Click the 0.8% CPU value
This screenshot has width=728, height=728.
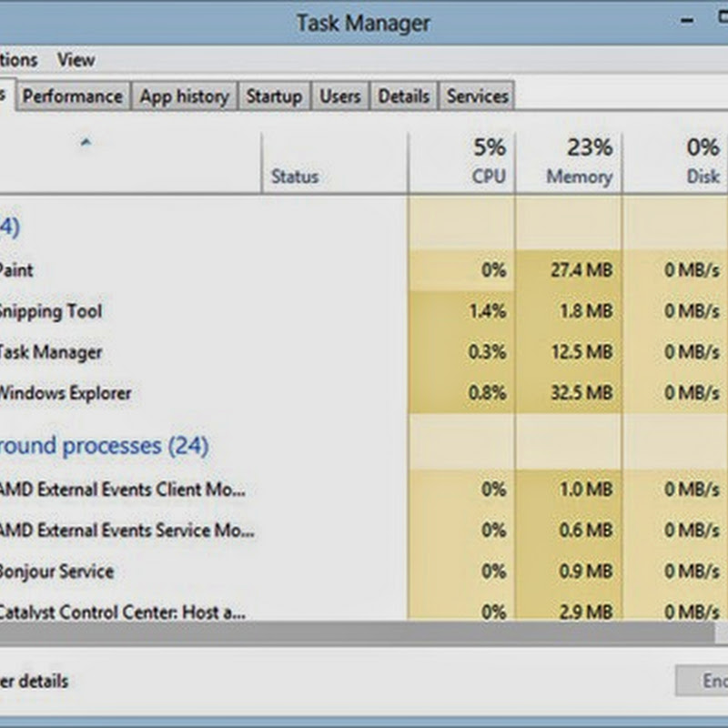(x=487, y=393)
